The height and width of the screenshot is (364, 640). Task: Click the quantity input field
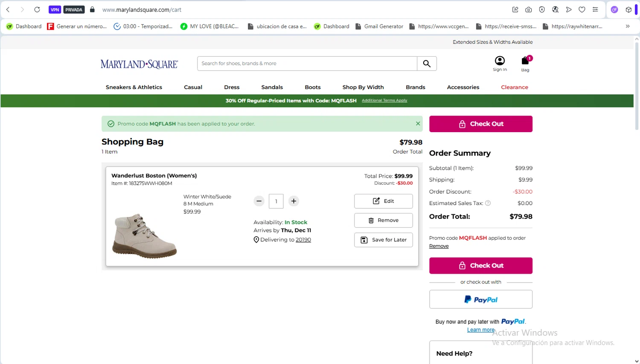click(x=276, y=201)
